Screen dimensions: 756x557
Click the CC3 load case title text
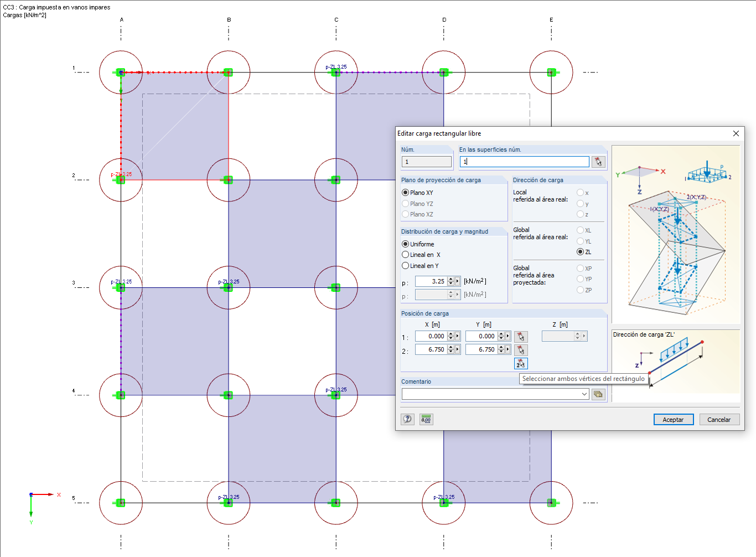coord(56,7)
